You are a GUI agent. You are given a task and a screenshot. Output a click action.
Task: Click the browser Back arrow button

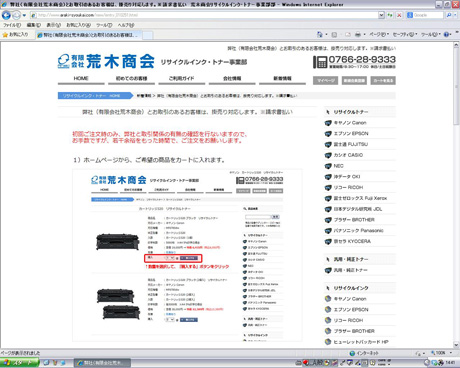click(x=6, y=15)
